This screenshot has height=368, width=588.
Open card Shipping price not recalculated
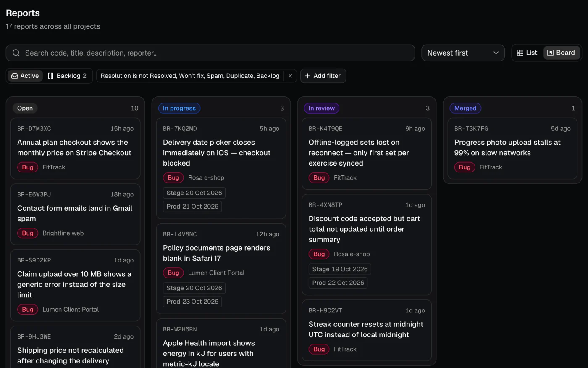[x=75, y=347]
